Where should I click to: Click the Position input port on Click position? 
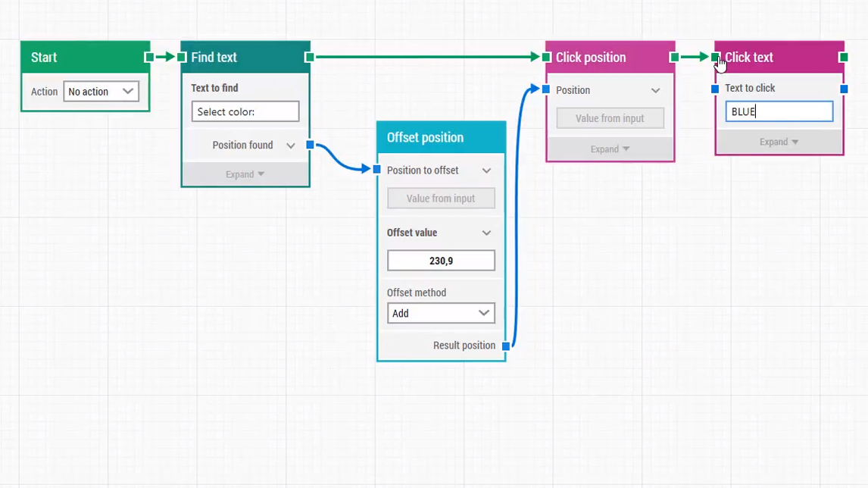(x=545, y=89)
